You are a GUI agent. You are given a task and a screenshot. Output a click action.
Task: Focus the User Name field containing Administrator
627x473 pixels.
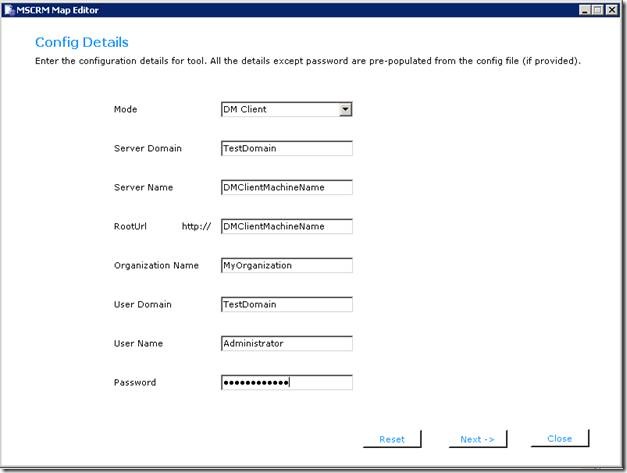[x=286, y=343]
